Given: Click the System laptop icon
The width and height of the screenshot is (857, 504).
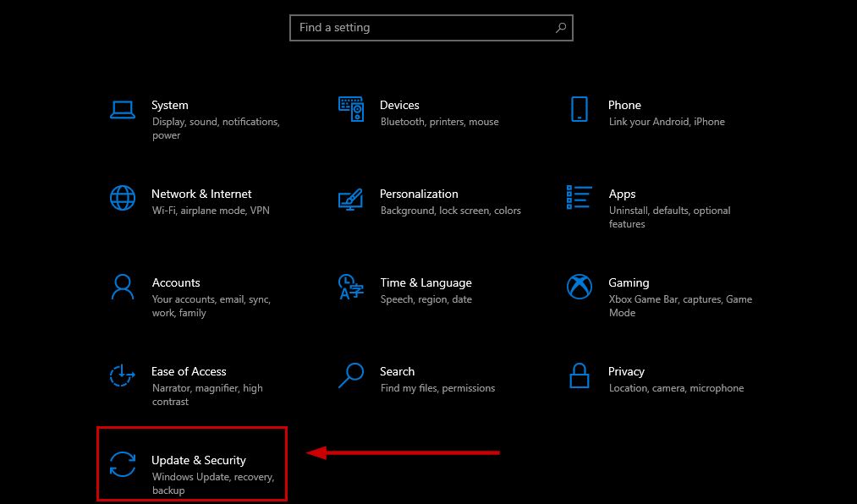Looking at the screenshot, I should pos(123,110).
